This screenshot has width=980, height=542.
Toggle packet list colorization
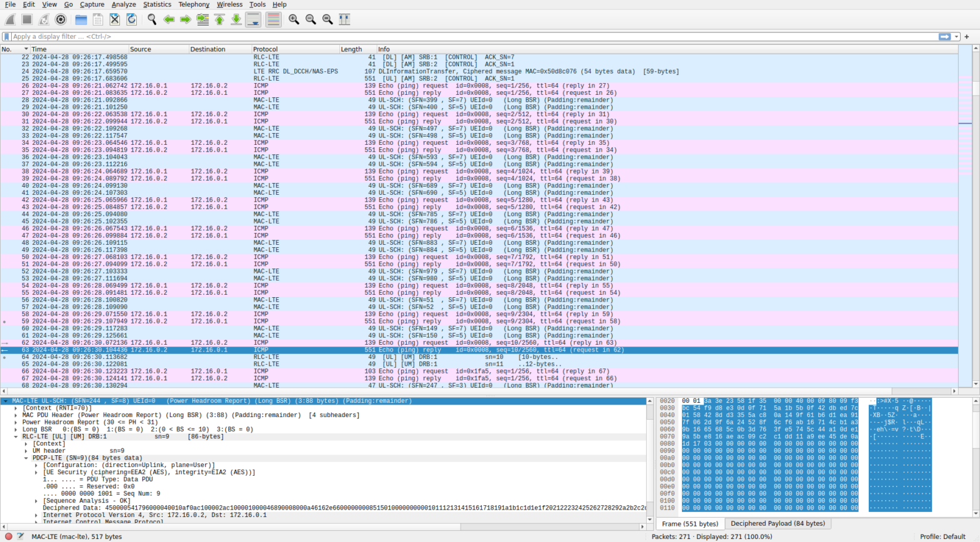pyautogui.click(x=273, y=19)
